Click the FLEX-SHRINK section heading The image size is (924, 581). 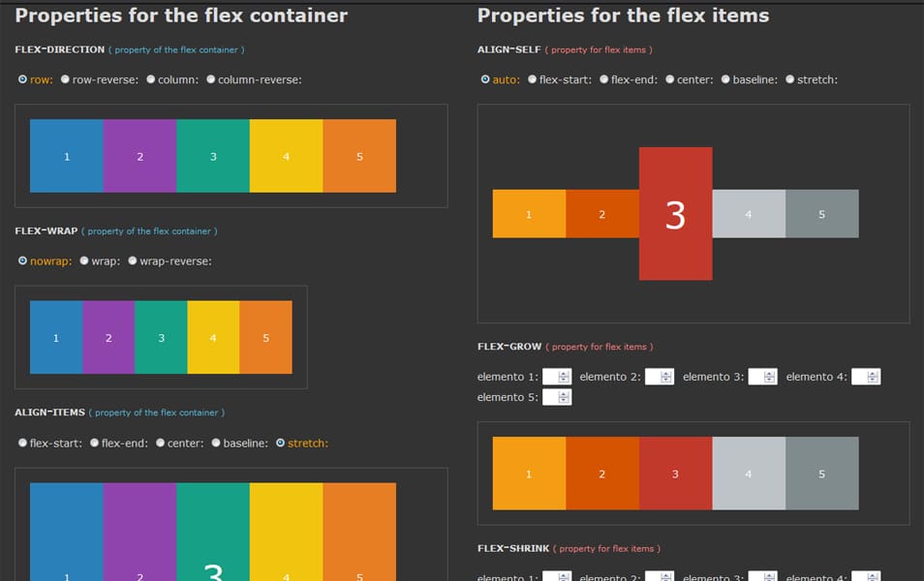tap(513, 548)
